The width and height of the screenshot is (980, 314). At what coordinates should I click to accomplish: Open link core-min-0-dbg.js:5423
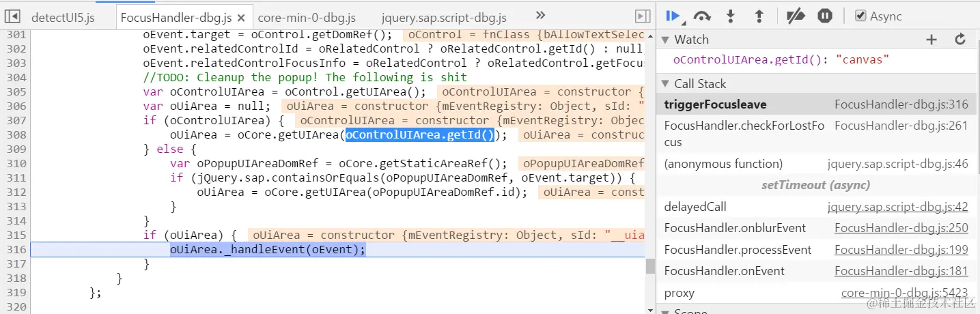[x=905, y=293]
